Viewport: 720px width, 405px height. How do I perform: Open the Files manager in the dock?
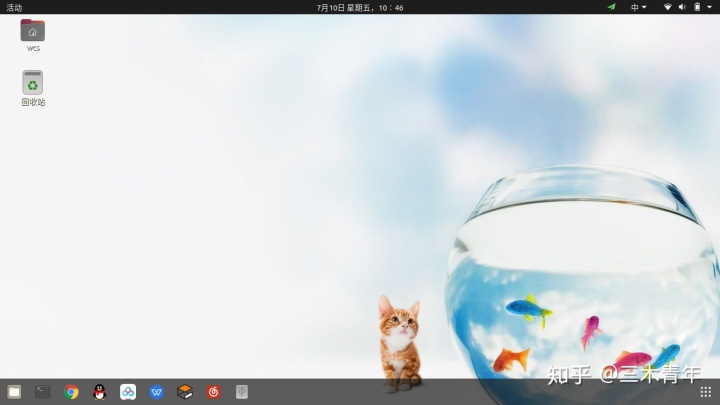click(14, 392)
